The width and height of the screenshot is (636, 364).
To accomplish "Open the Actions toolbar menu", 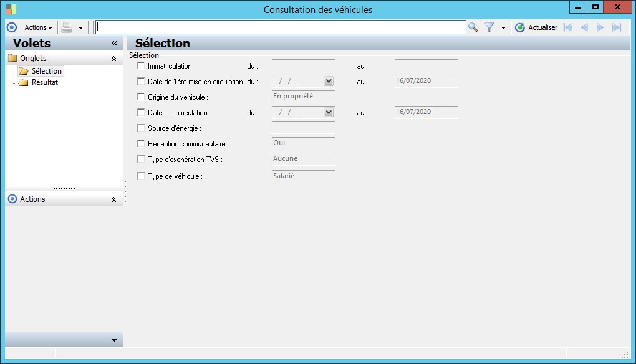I will 38,27.
